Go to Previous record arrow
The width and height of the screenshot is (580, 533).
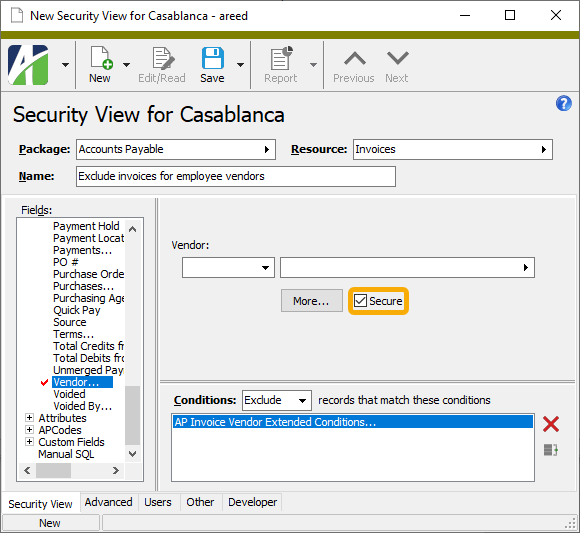pyautogui.click(x=355, y=58)
